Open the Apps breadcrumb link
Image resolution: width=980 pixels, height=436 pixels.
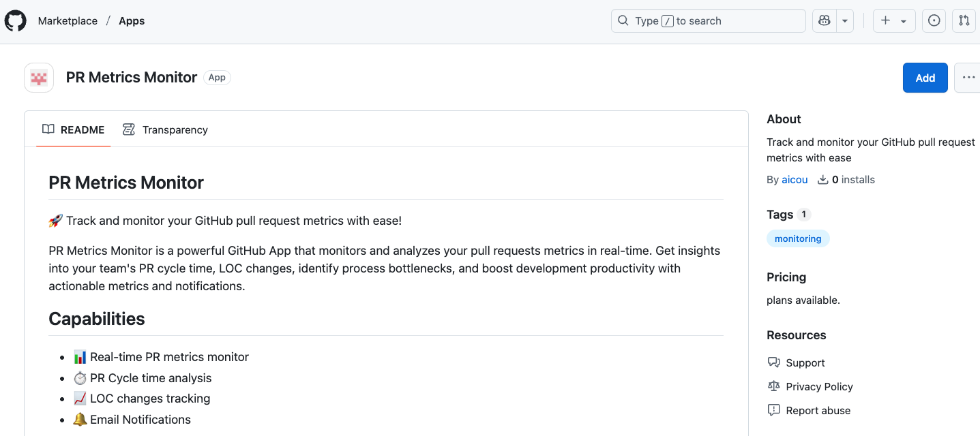(x=132, y=20)
